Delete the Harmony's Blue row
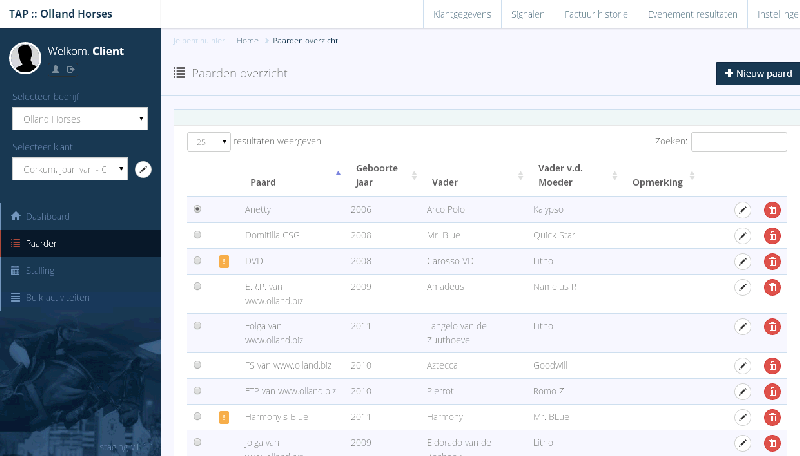Viewport: 800px width, 456px height. pyautogui.click(x=772, y=417)
